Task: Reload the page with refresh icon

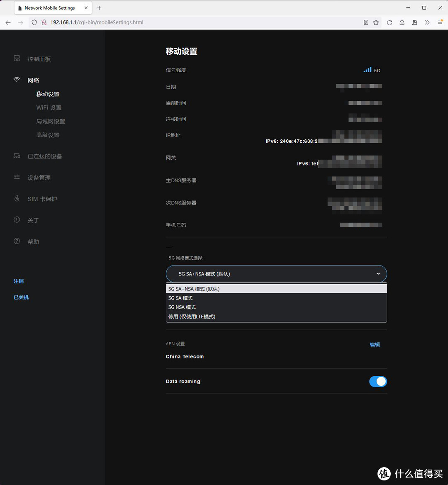Action: 390,22
